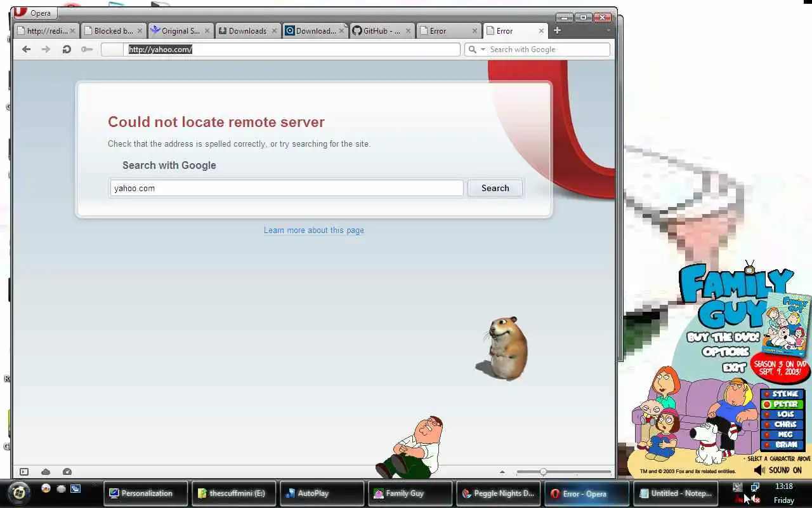Switch to Family Guy taskbar button
Image resolution: width=812 pixels, height=508 pixels.
[410, 493]
